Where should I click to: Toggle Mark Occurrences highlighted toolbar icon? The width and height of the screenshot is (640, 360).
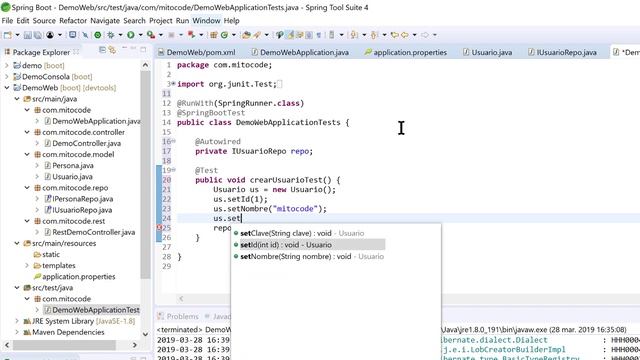point(290,35)
